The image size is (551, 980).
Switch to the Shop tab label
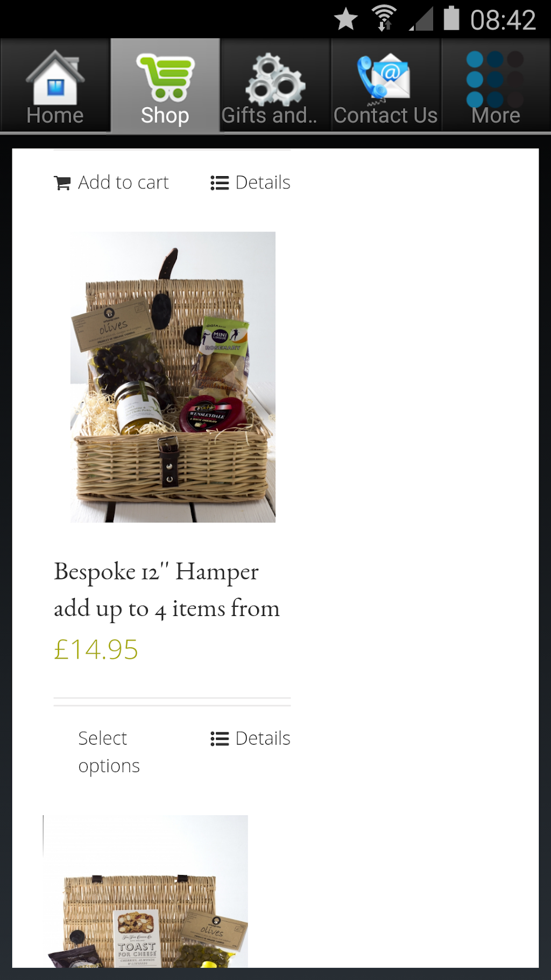(165, 115)
